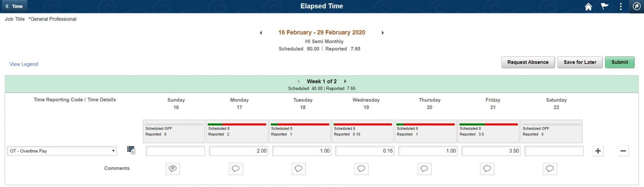Open the notifications flag icon

pyautogui.click(x=605, y=7)
